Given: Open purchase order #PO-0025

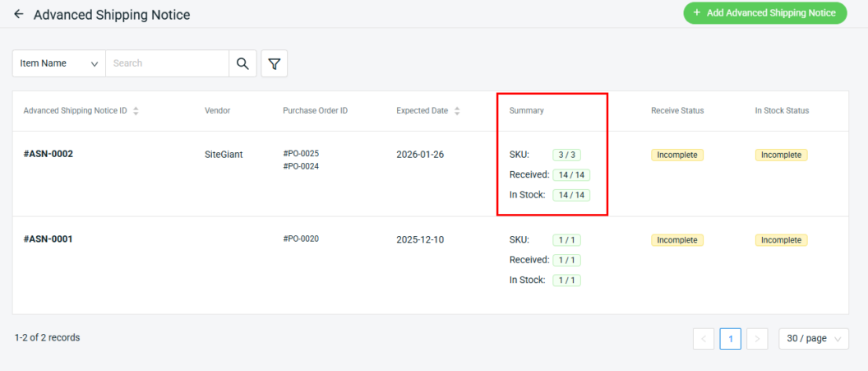Looking at the screenshot, I should (x=301, y=154).
